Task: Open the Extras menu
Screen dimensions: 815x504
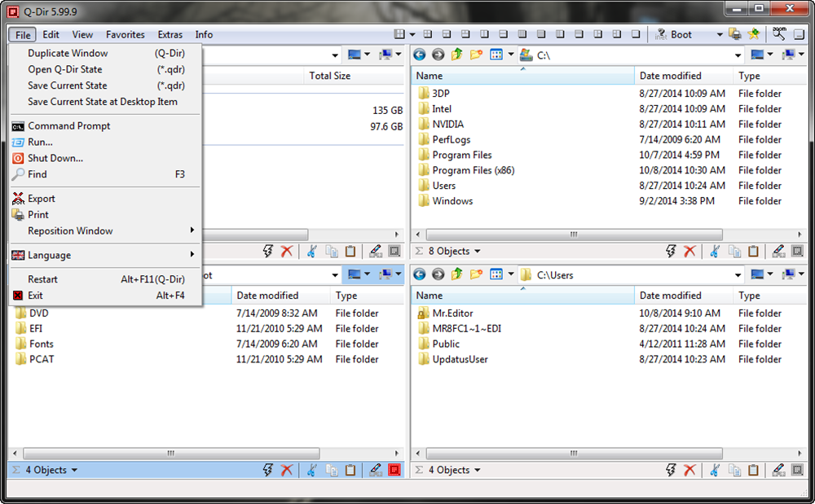Action: 170,35
